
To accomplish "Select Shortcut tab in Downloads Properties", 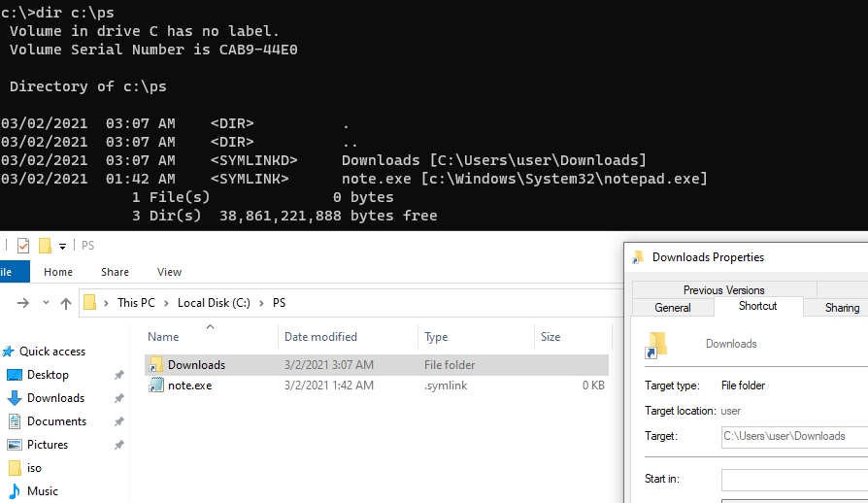I will [758, 306].
